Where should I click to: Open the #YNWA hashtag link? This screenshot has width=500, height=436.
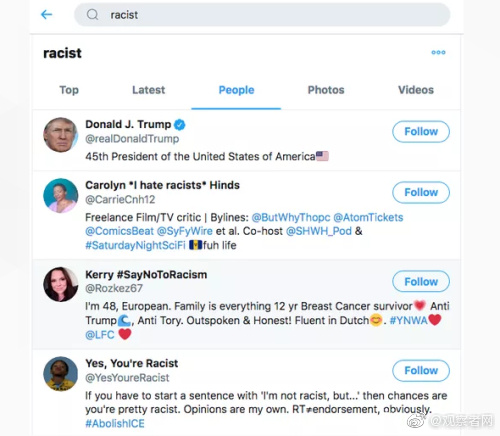[409, 321]
